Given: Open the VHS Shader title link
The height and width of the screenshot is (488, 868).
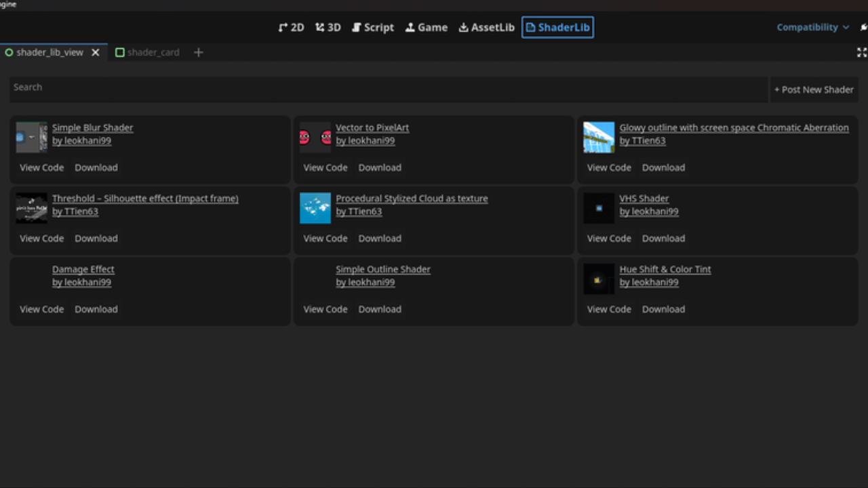Looking at the screenshot, I should 644,199.
